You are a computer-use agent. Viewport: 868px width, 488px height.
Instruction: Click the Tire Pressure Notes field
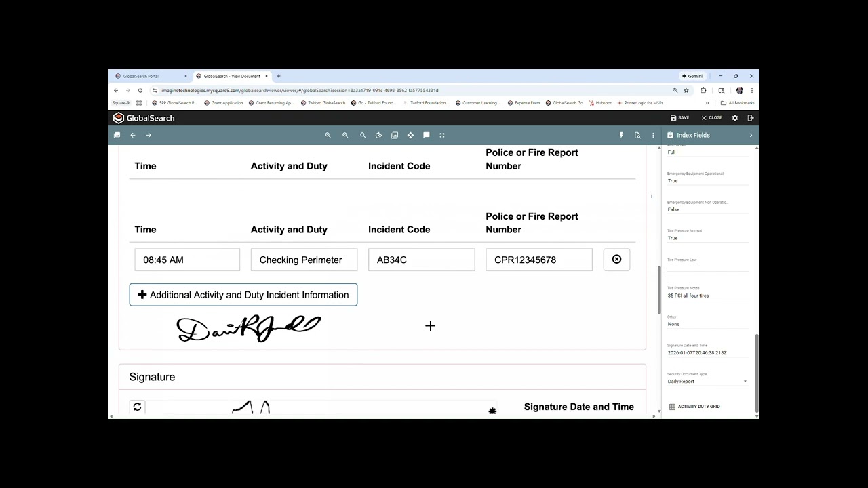707,296
